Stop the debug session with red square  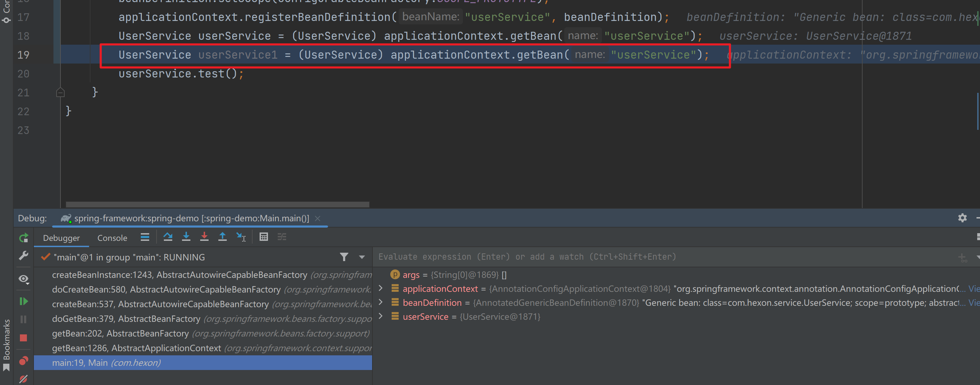pyautogui.click(x=24, y=338)
